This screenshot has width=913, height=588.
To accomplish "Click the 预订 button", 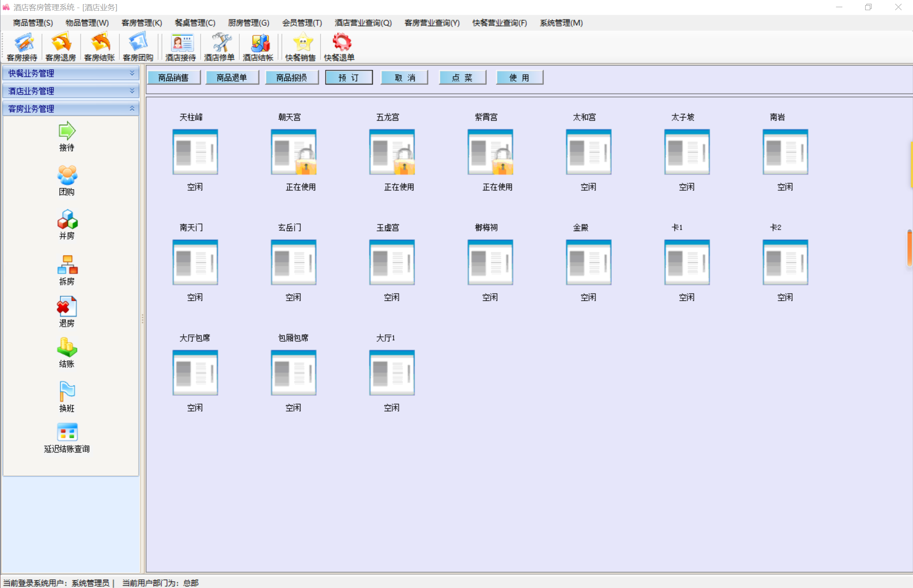I will coord(349,78).
